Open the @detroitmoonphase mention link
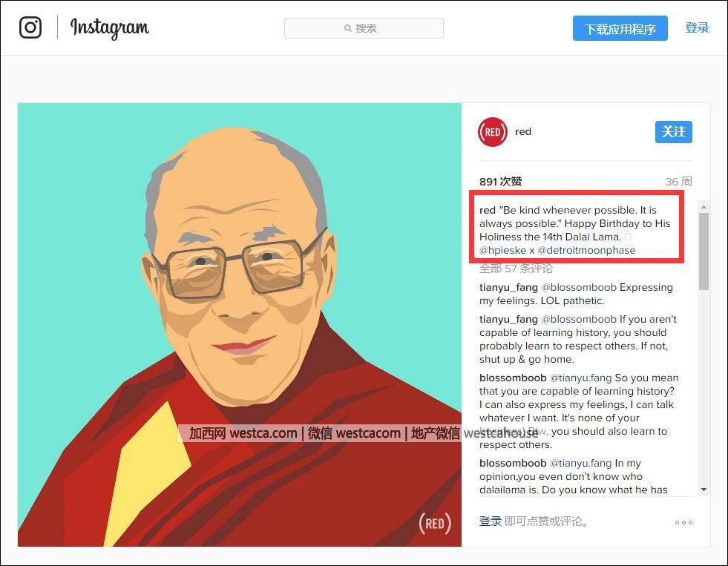This screenshot has height=566, width=728. coord(586,251)
